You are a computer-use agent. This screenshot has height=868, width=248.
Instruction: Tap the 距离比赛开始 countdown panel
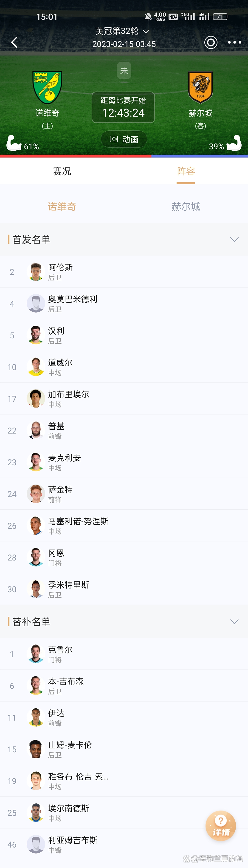pyautogui.click(x=123, y=107)
